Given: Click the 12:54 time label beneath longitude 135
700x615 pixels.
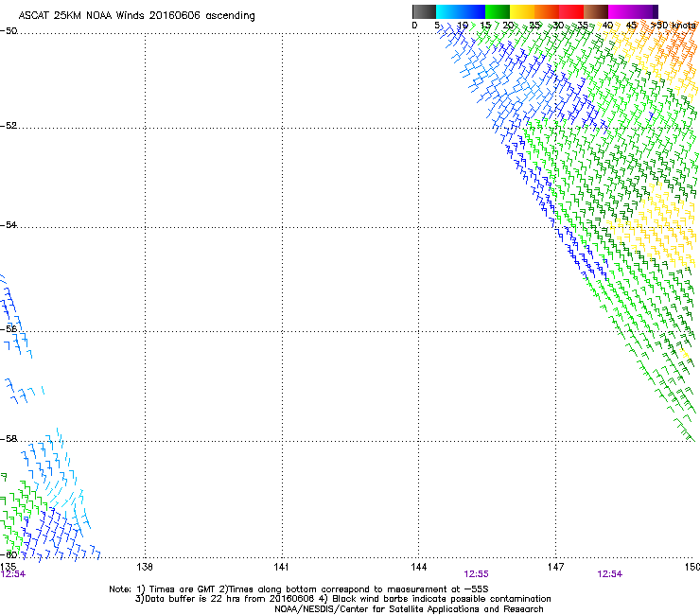Looking at the screenshot, I should tap(13, 574).
